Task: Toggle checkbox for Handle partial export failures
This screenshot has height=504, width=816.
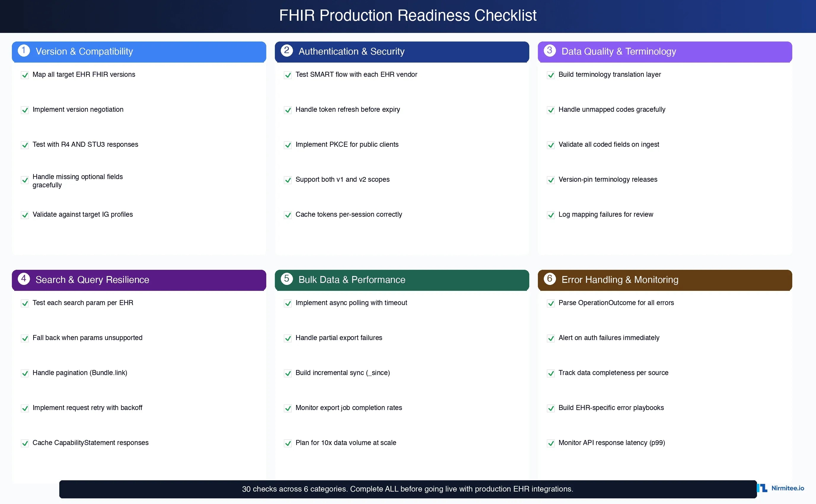Action: pyautogui.click(x=288, y=338)
